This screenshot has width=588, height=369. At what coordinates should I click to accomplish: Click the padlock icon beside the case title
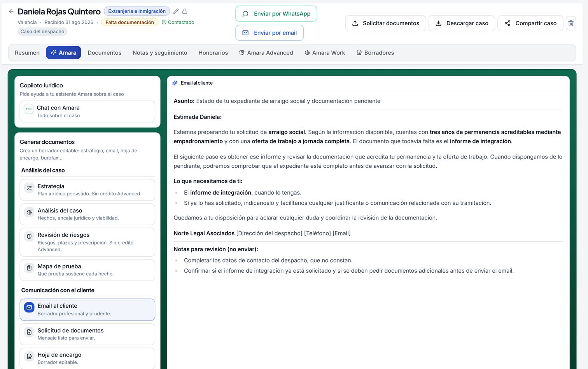point(185,11)
